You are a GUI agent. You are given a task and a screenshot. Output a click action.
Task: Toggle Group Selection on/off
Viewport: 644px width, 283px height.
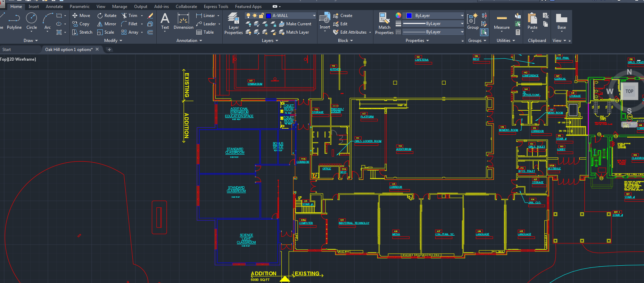[484, 32]
